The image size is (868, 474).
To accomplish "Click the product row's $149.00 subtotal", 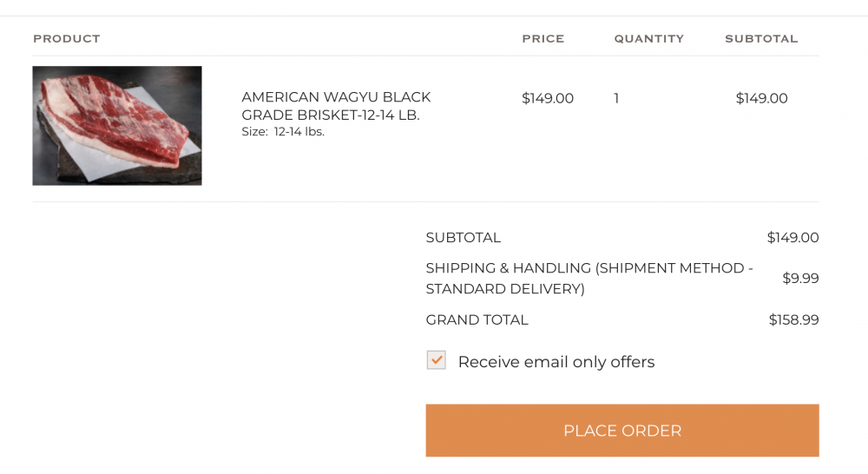I will [761, 98].
